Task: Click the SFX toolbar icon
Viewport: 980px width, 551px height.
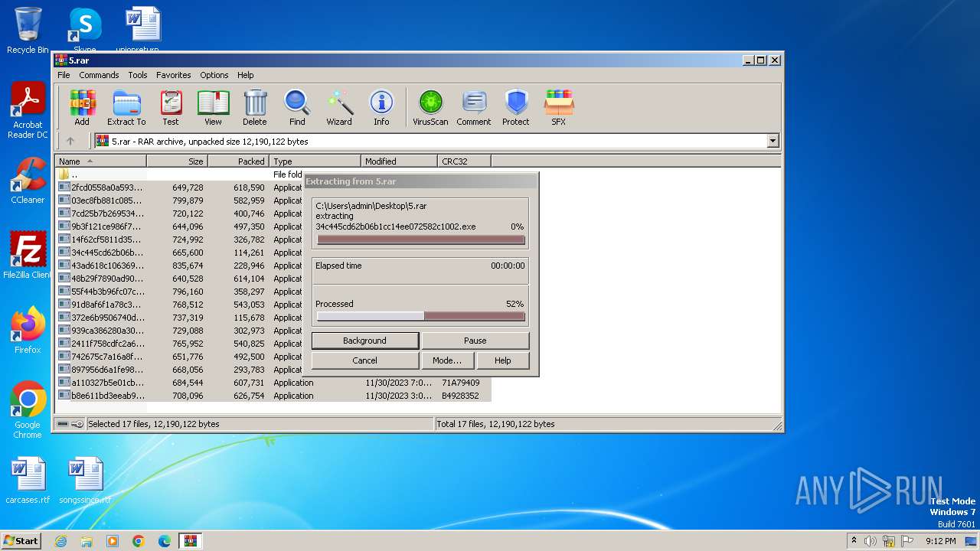Action: point(559,107)
